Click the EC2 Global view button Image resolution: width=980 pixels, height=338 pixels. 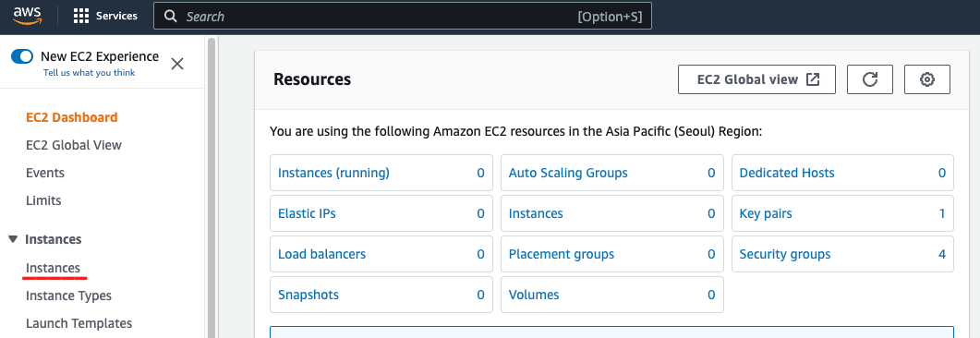pyautogui.click(x=756, y=79)
